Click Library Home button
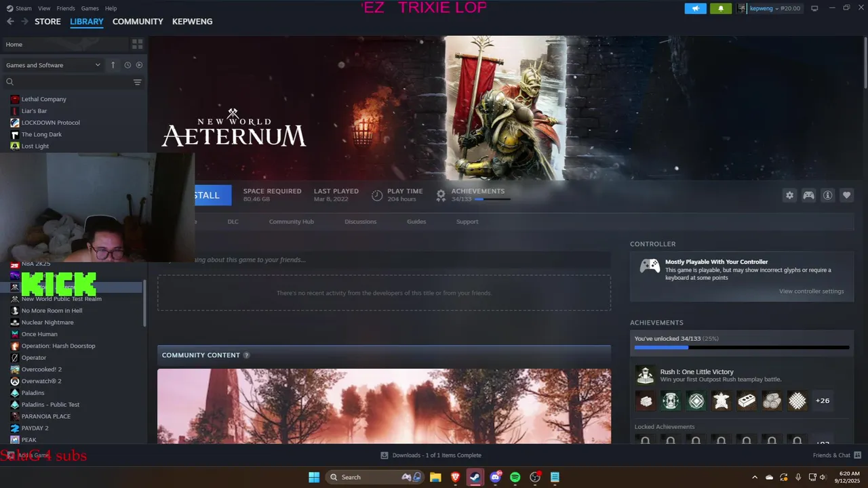This screenshot has width=868, height=488. click(64, 44)
